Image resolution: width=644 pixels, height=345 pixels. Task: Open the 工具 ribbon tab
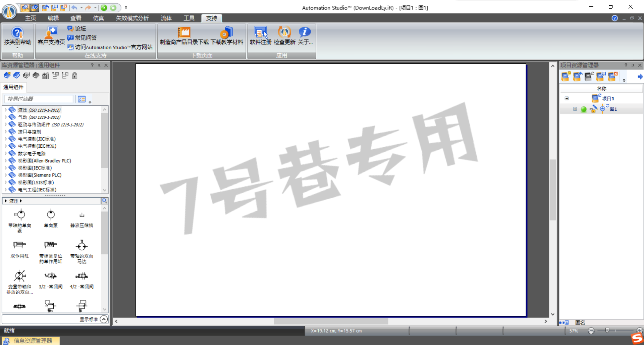coord(189,18)
